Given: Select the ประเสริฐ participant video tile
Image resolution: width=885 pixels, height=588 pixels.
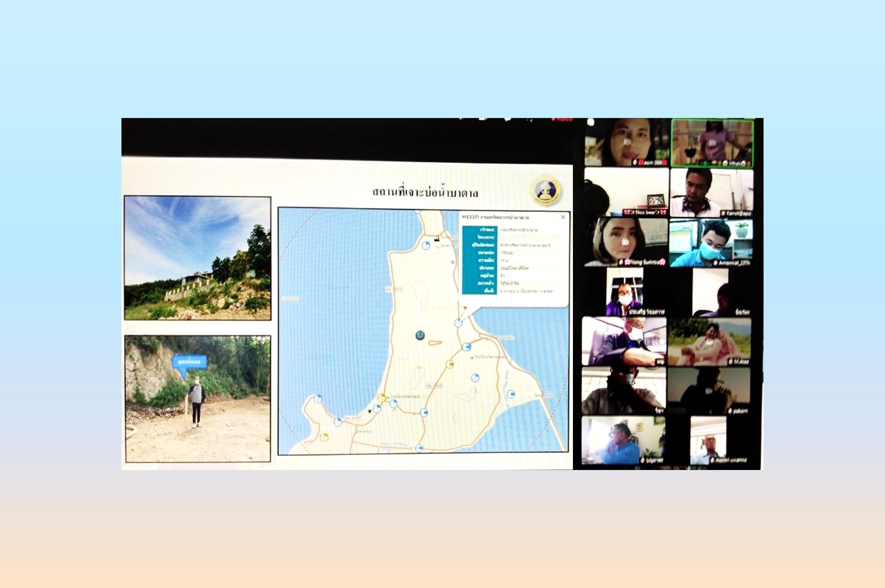Looking at the screenshot, I should [625, 292].
